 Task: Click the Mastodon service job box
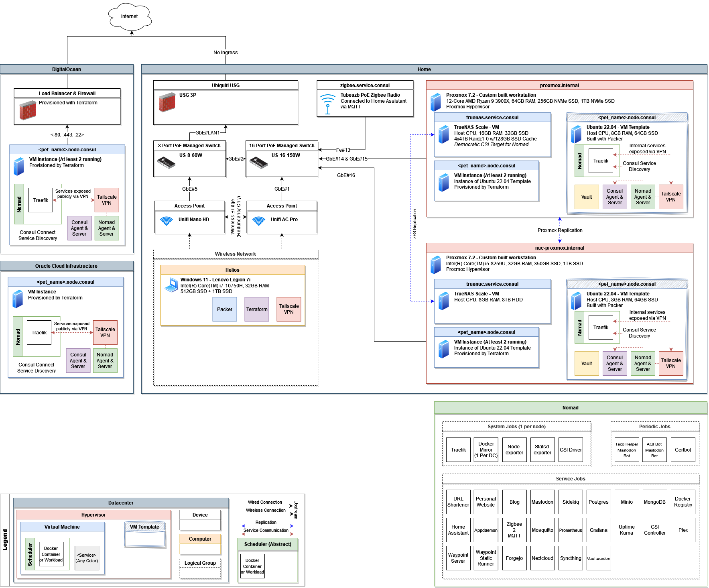542,502
